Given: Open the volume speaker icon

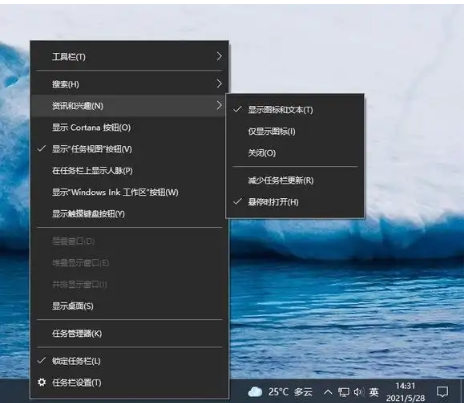Looking at the screenshot, I should click(359, 392).
